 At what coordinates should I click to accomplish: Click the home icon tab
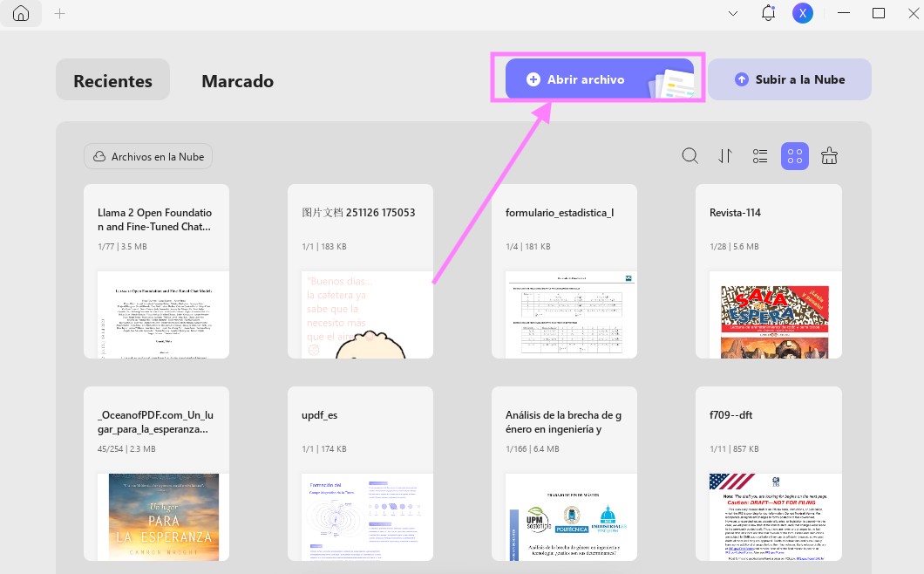point(21,13)
